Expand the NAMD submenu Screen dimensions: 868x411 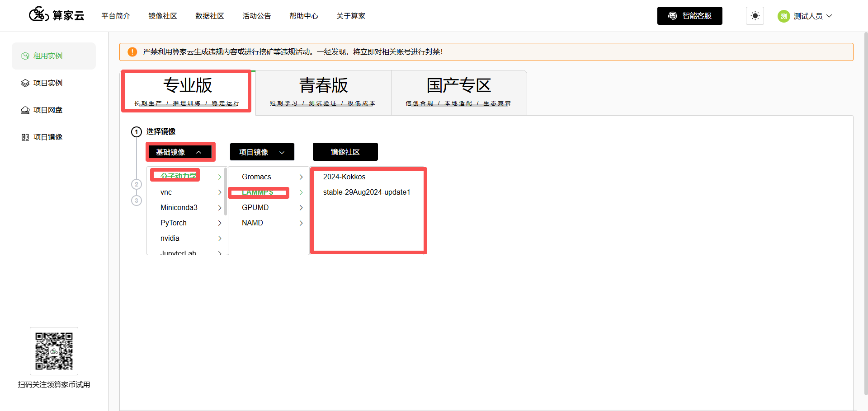click(x=269, y=223)
